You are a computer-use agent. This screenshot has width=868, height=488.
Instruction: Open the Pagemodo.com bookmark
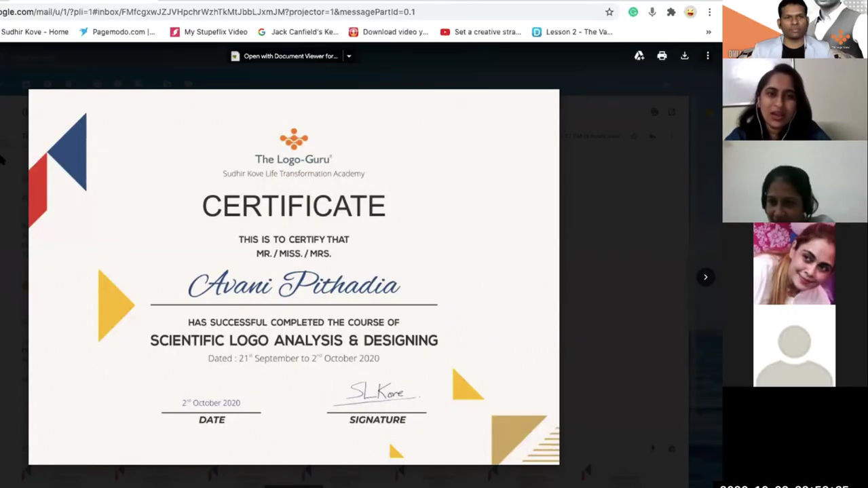[x=117, y=32]
